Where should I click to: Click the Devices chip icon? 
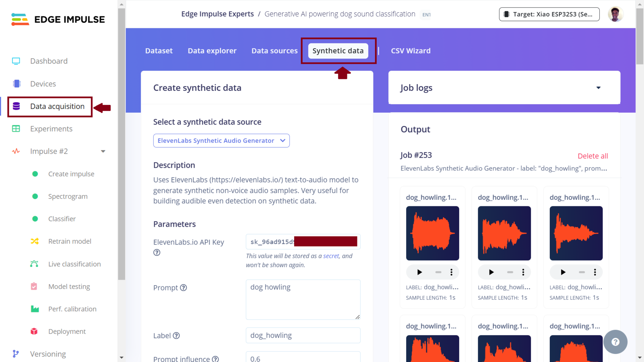[x=17, y=84]
